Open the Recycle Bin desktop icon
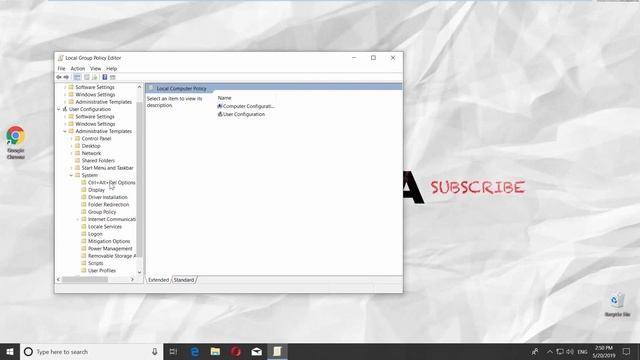The height and width of the screenshot is (360, 640). [617, 304]
